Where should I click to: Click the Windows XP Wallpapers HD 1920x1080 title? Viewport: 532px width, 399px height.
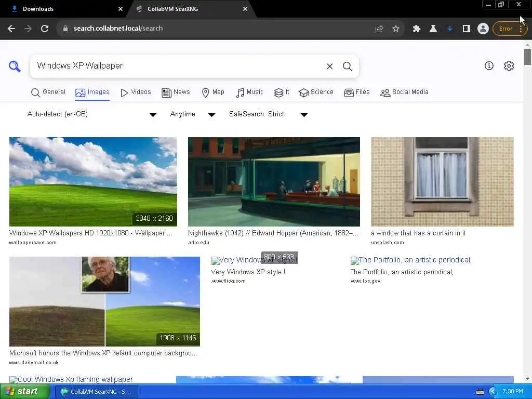90,233
